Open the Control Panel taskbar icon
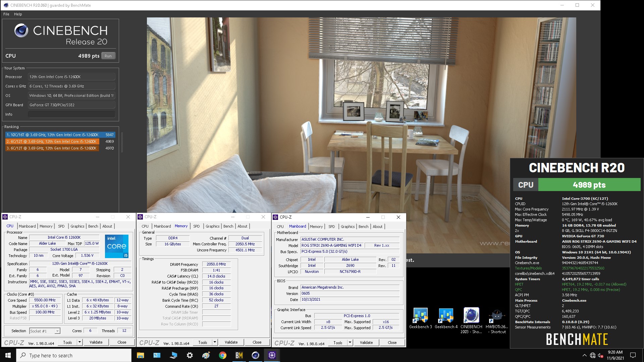This screenshot has height=362, width=644. [x=157, y=355]
